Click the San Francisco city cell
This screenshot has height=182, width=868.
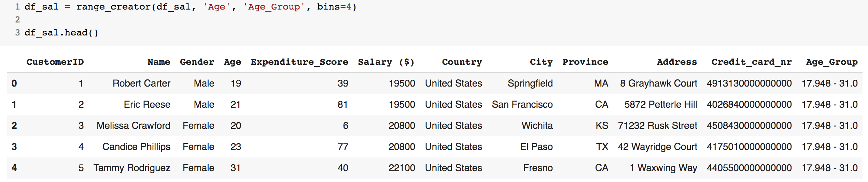522,105
